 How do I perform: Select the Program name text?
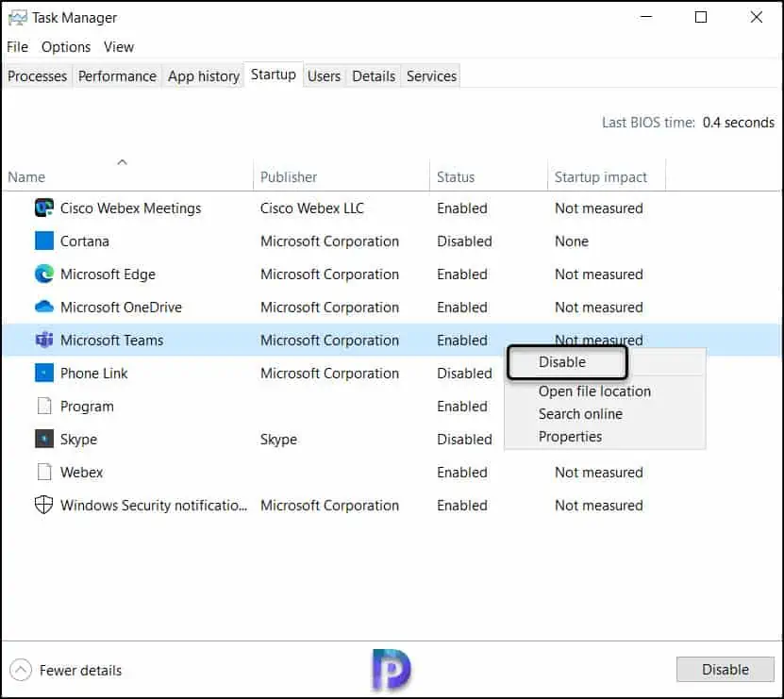(87, 406)
